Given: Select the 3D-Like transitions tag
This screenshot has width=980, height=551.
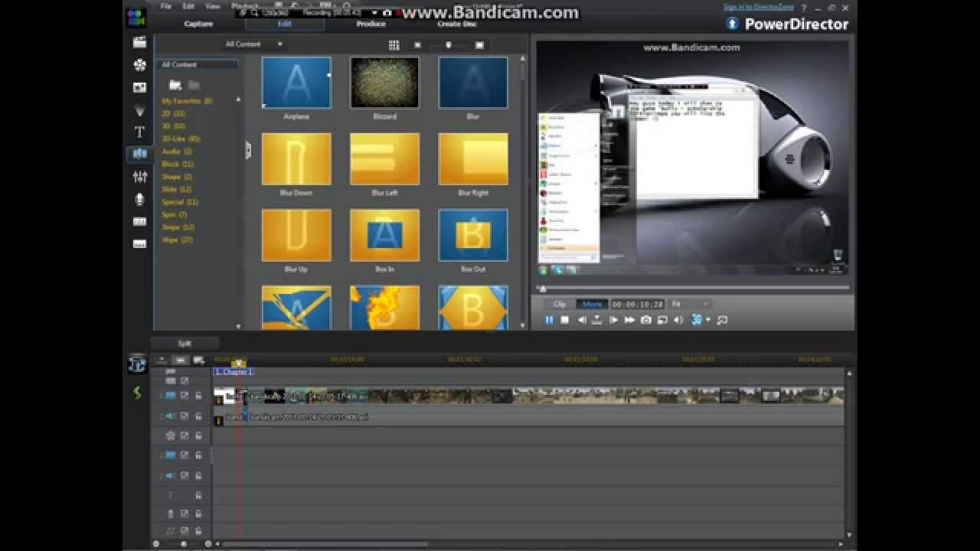Looking at the screenshot, I should [x=181, y=139].
